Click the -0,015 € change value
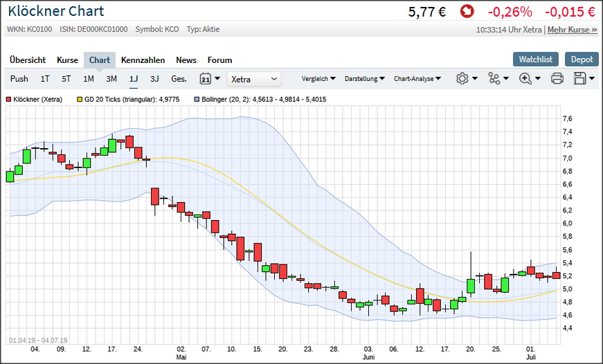The height and width of the screenshot is (364, 603). click(x=570, y=12)
